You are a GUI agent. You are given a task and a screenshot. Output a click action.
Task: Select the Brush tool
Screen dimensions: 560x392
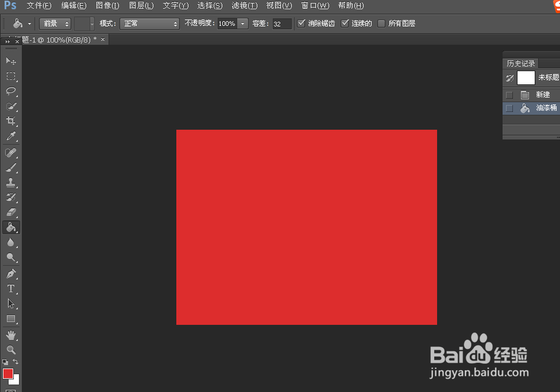pos(11,168)
